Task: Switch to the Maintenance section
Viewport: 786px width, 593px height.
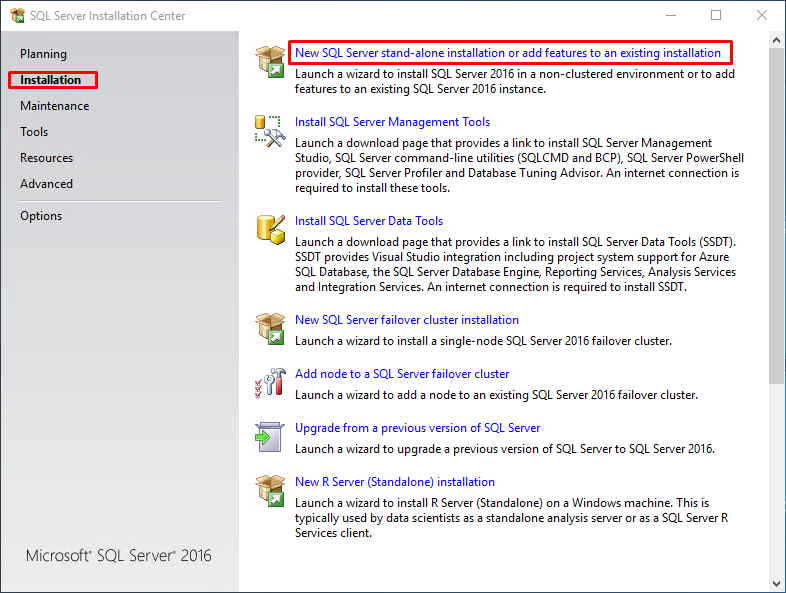Action: [x=55, y=106]
